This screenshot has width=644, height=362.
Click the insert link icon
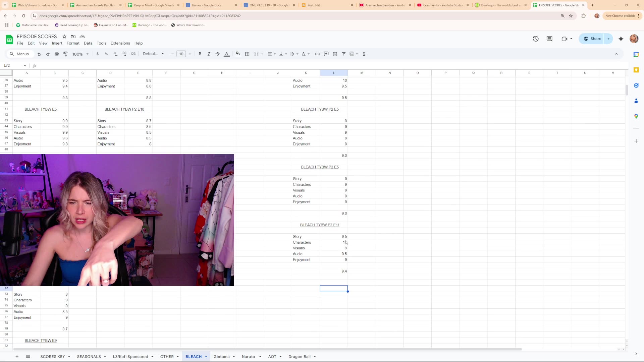click(317, 54)
